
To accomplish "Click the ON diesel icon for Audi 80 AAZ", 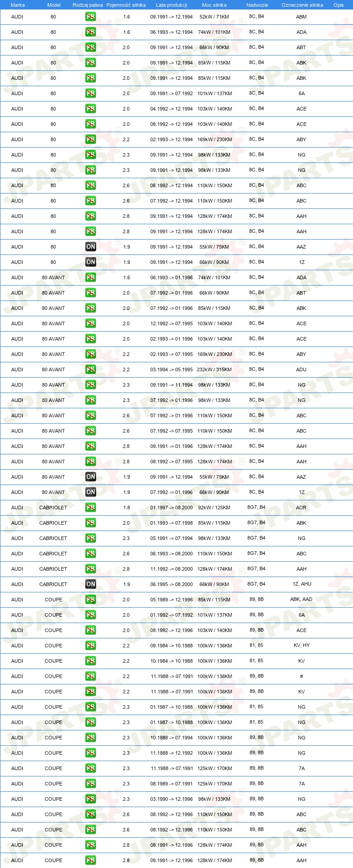I will click(91, 247).
